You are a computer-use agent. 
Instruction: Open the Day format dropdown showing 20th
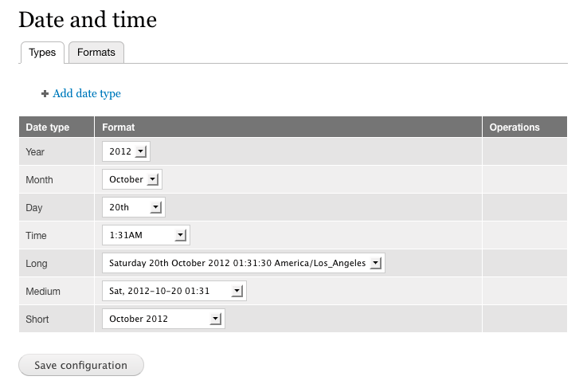coord(134,207)
